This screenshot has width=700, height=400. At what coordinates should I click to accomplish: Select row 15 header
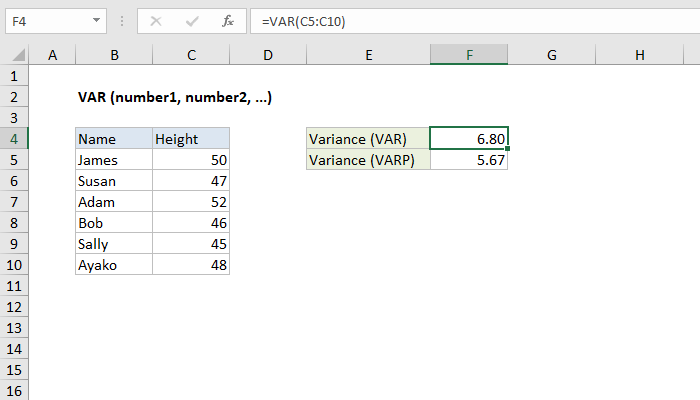14,370
